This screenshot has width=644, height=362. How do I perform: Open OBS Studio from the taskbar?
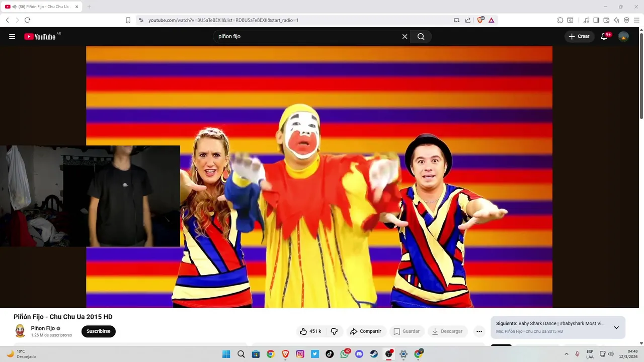click(389, 354)
